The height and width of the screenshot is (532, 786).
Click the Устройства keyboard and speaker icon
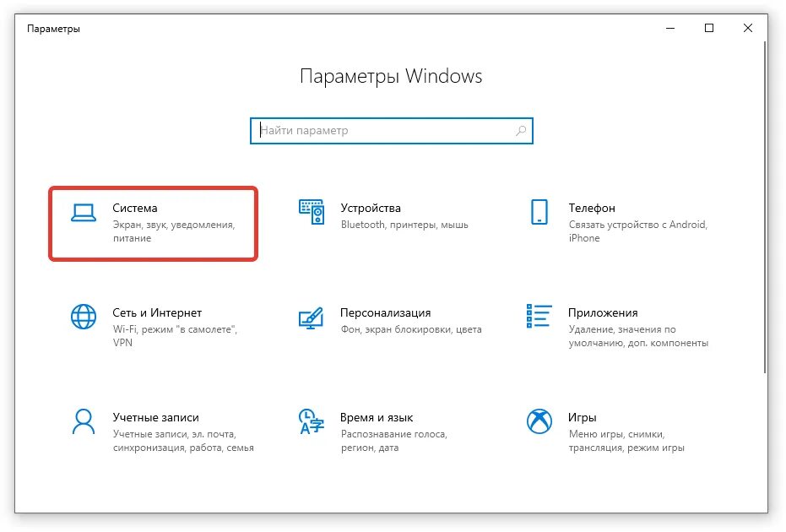[312, 212]
